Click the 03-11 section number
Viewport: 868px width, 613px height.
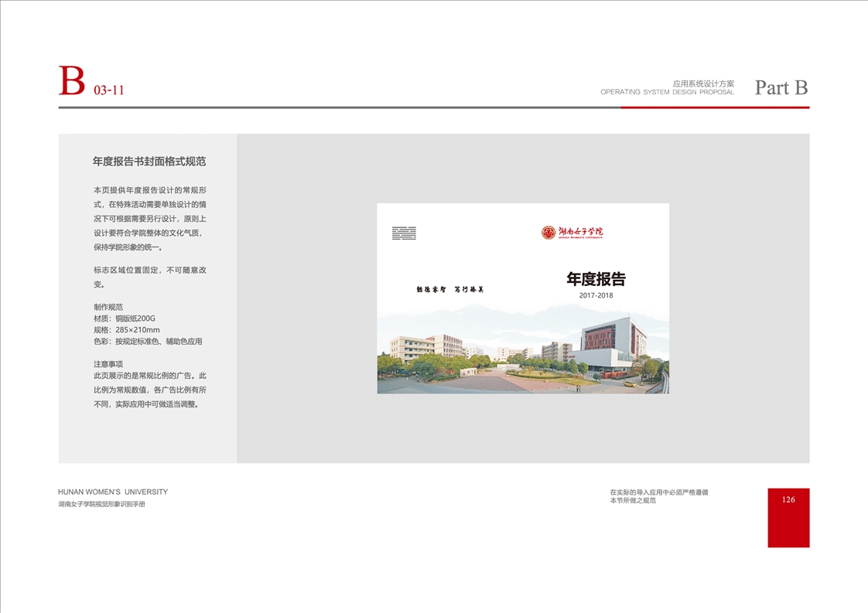click(109, 90)
